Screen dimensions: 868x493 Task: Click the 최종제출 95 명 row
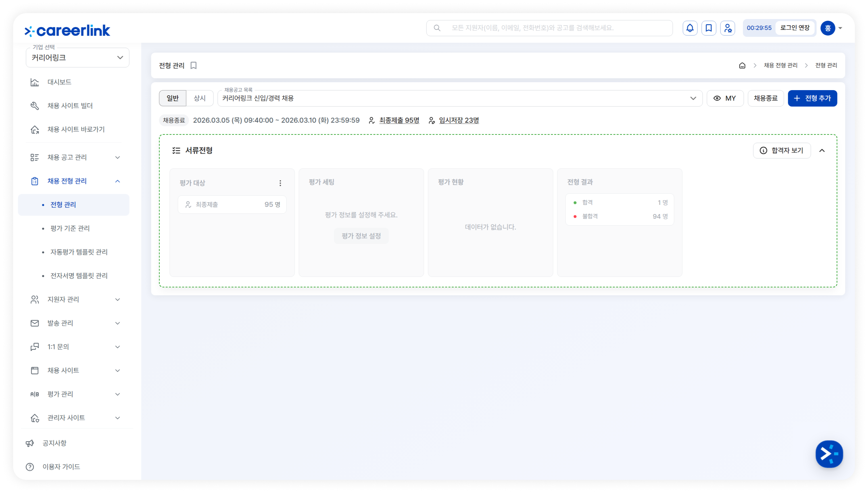(x=232, y=205)
